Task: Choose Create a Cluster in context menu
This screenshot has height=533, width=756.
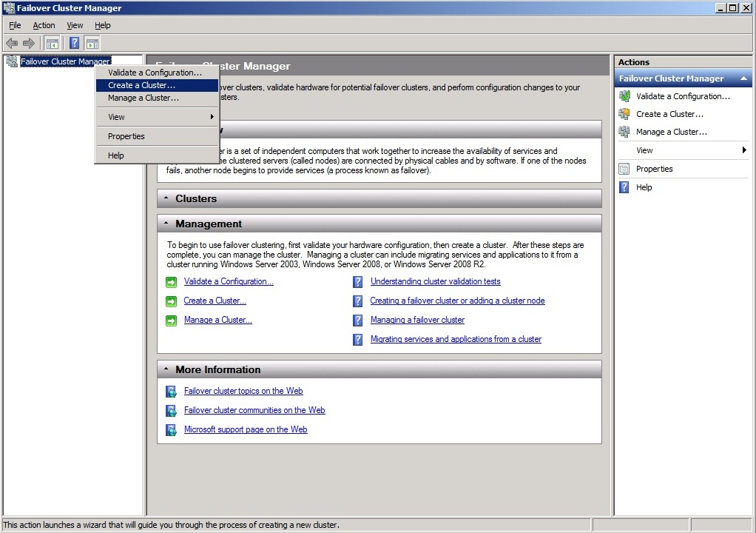Action: 157,85
